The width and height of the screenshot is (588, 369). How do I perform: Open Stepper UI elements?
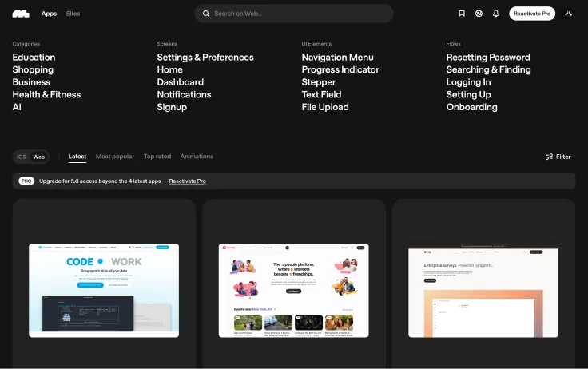(x=319, y=82)
